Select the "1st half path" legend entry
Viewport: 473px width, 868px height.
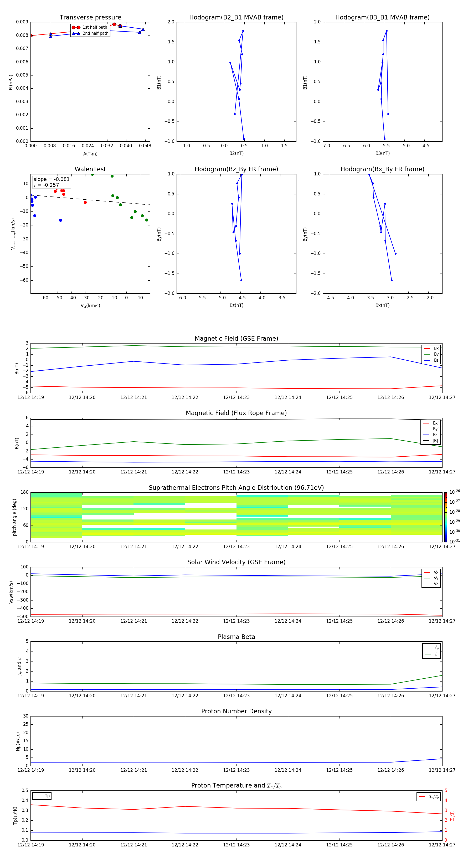click(90, 27)
